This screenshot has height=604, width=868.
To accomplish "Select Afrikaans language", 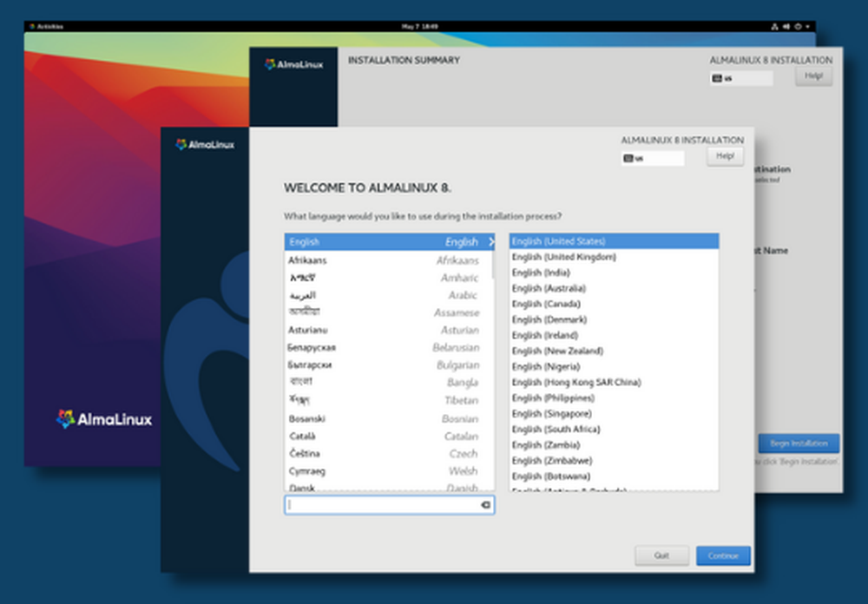I will 390,260.
